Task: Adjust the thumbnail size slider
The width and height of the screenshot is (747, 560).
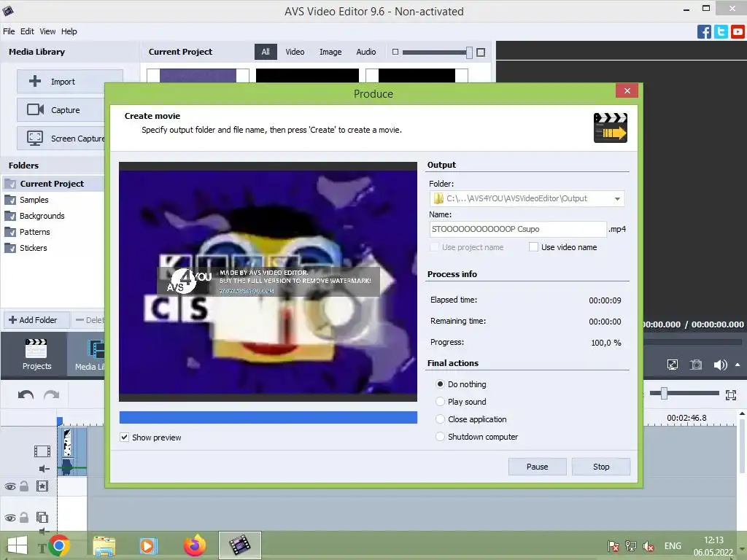Action: pos(469,52)
